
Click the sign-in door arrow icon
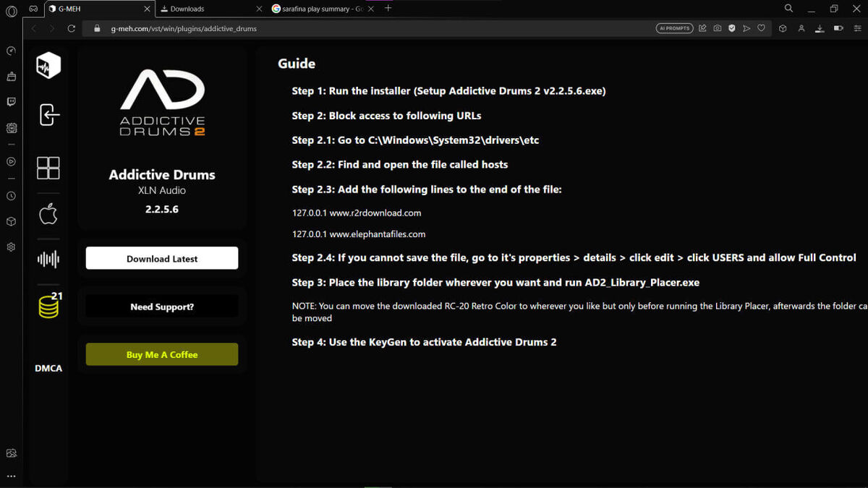48,114
